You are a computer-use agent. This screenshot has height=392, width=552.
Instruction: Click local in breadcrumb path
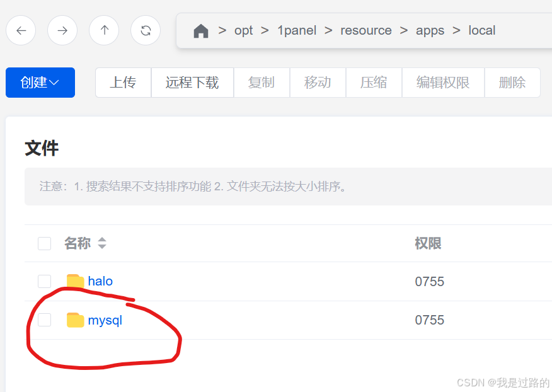[482, 31]
